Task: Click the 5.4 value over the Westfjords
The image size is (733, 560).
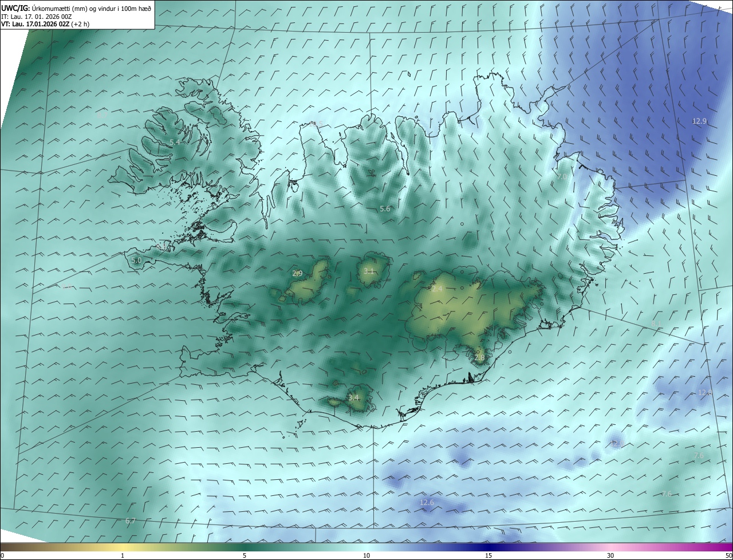Action: [175, 142]
